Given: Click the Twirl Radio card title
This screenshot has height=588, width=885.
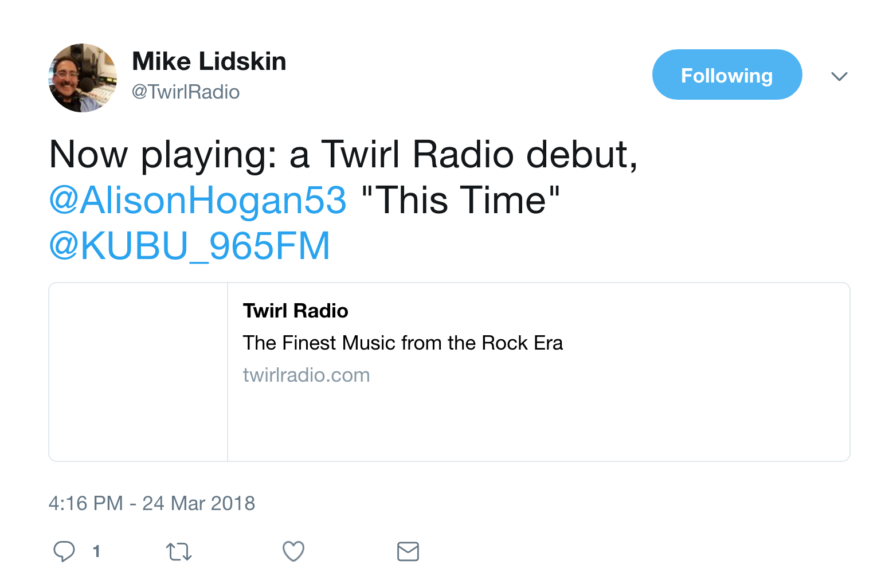Looking at the screenshot, I should click(x=295, y=310).
